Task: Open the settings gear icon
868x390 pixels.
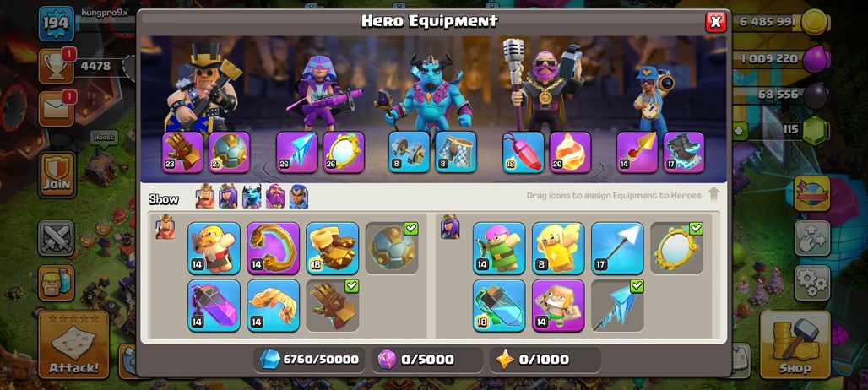Action: (812, 283)
